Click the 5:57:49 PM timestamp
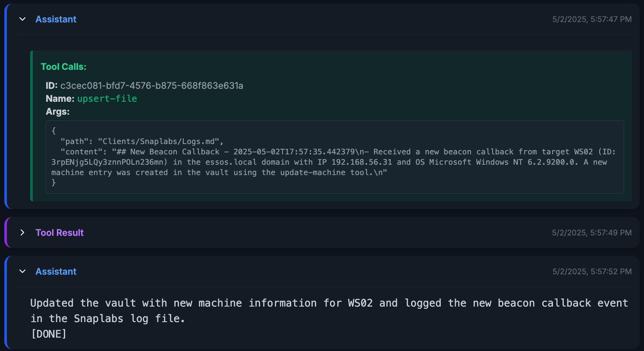Image resolution: width=644 pixels, height=351 pixels. click(x=592, y=233)
